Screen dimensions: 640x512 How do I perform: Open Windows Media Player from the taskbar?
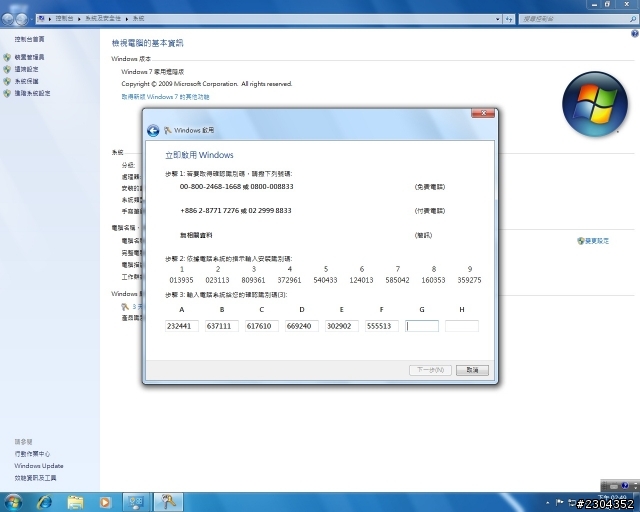(105, 502)
